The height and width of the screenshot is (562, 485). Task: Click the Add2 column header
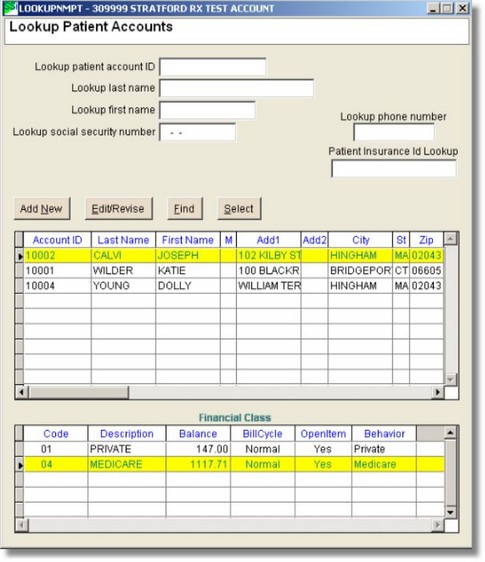click(314, 240)
